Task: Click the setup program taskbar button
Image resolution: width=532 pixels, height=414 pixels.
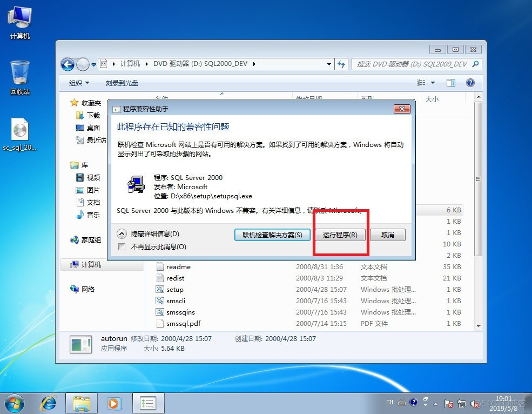Action: [149, 404]
